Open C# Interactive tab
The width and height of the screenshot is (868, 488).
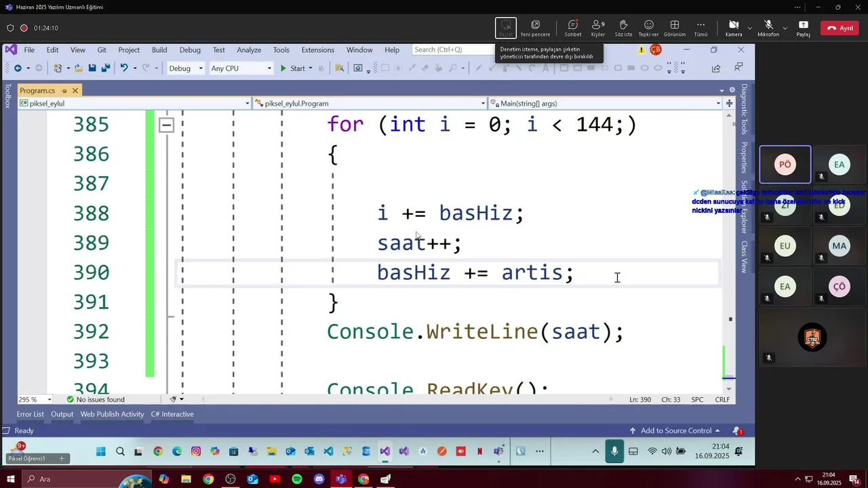tap(172, 414)
